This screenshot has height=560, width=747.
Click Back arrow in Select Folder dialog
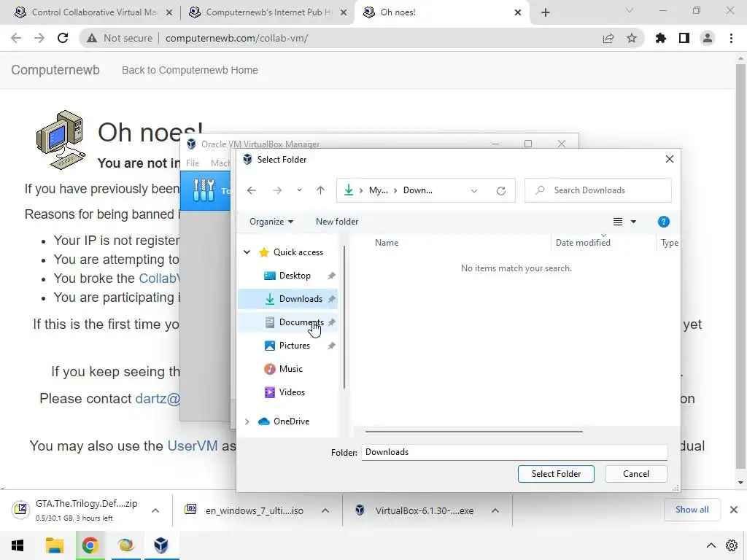[x=252, y=190]
